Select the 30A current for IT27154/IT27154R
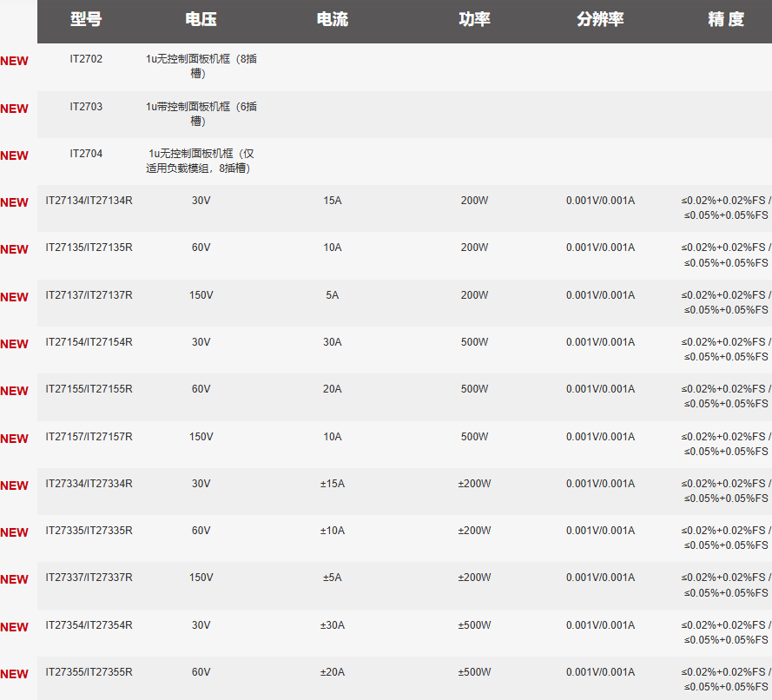Viewport: 772px width, 700px height. point(333,341)
